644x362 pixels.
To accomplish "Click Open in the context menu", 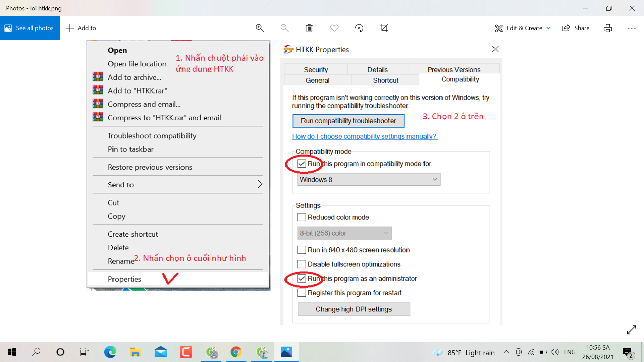I will (117, 50).
